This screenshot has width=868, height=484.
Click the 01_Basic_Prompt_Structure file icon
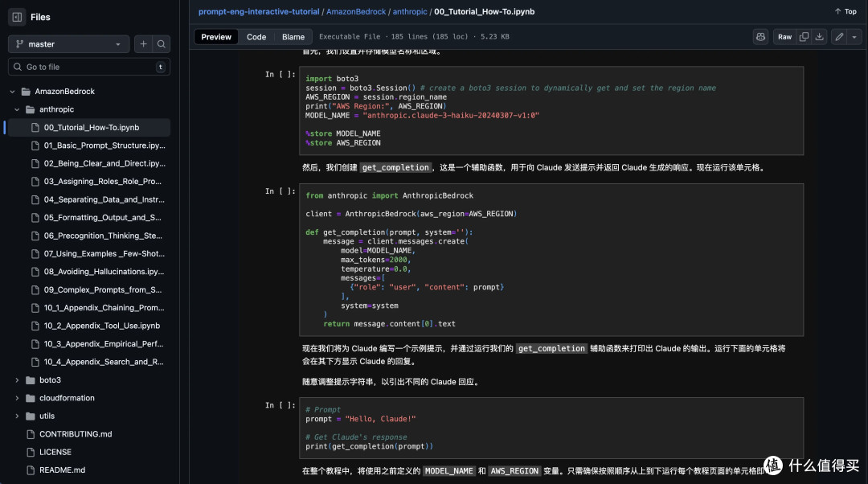pos(35,146)
